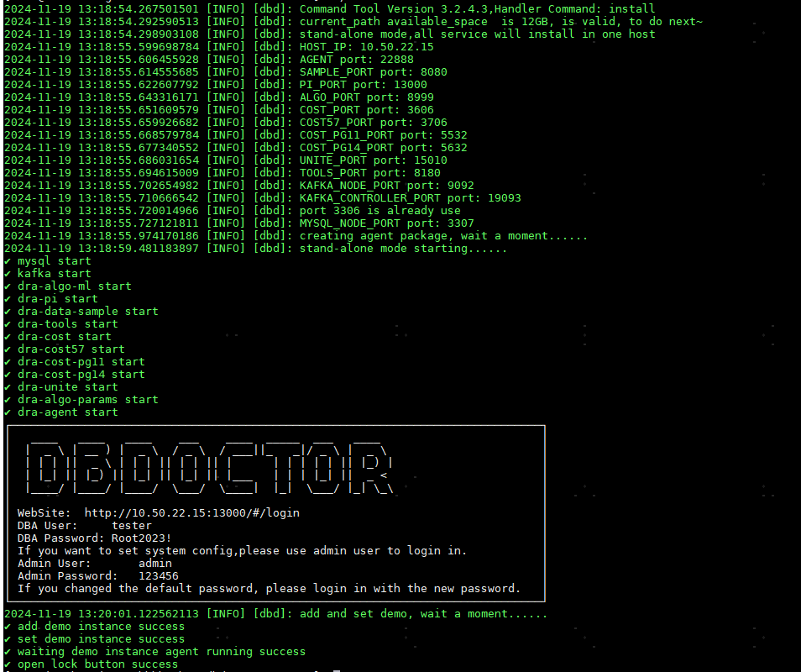Image resolution: width=801 pixels, height=672 pixels.
Task: Click 'waiting demo instance agent running success' line
Action: [154, 652]
